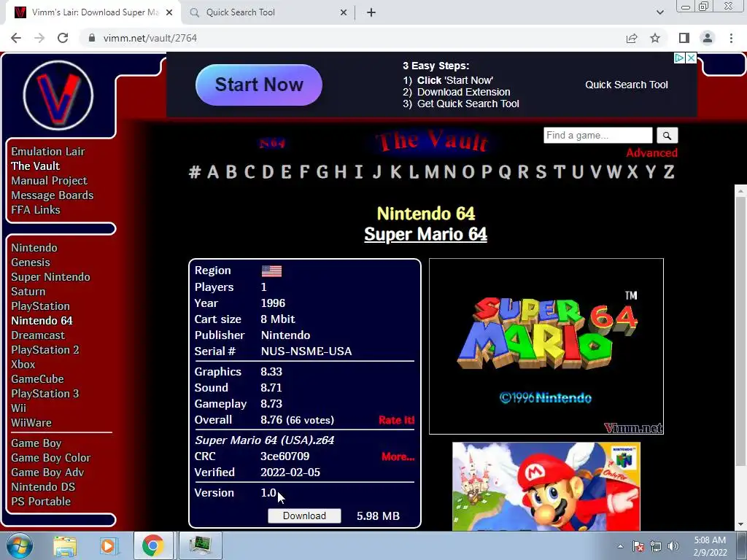Screen dimensions: 747x560
Task: Click the N64 logo beside The Vault
Action: tap(272, 143)
